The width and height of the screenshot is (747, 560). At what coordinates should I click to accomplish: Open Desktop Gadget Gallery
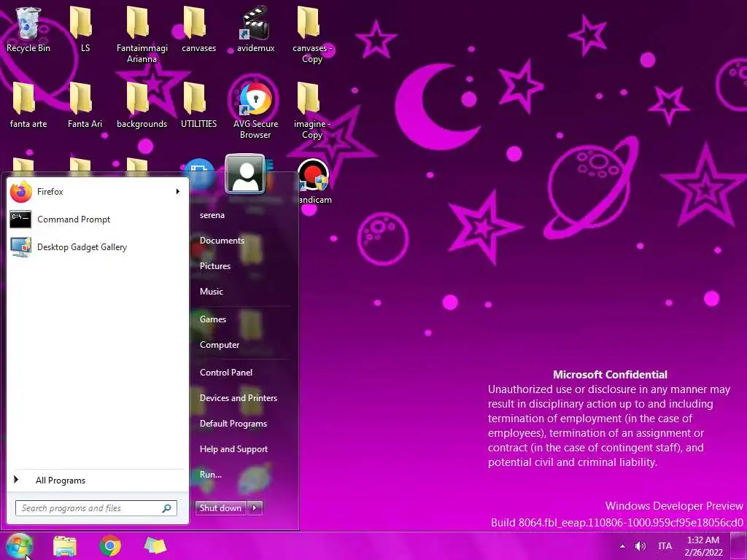pyautogui.click(x=98, y=246)
